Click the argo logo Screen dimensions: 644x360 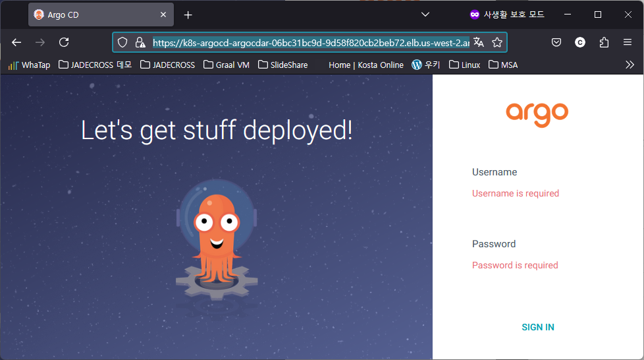[x=537, y=115]
